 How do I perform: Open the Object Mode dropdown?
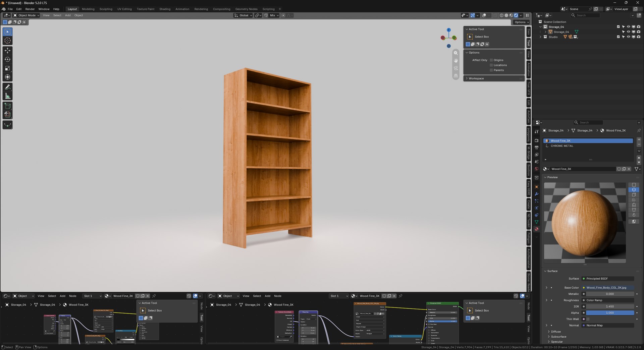(x=26, y=15)
